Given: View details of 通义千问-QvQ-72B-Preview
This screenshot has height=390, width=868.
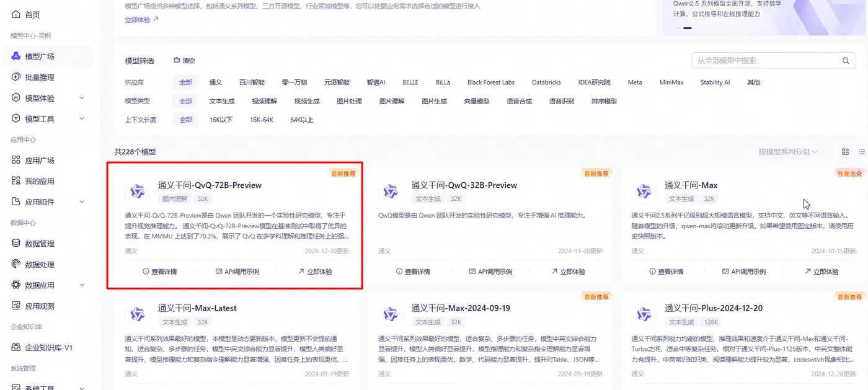Looking at the screenshot, I should 160,272.
